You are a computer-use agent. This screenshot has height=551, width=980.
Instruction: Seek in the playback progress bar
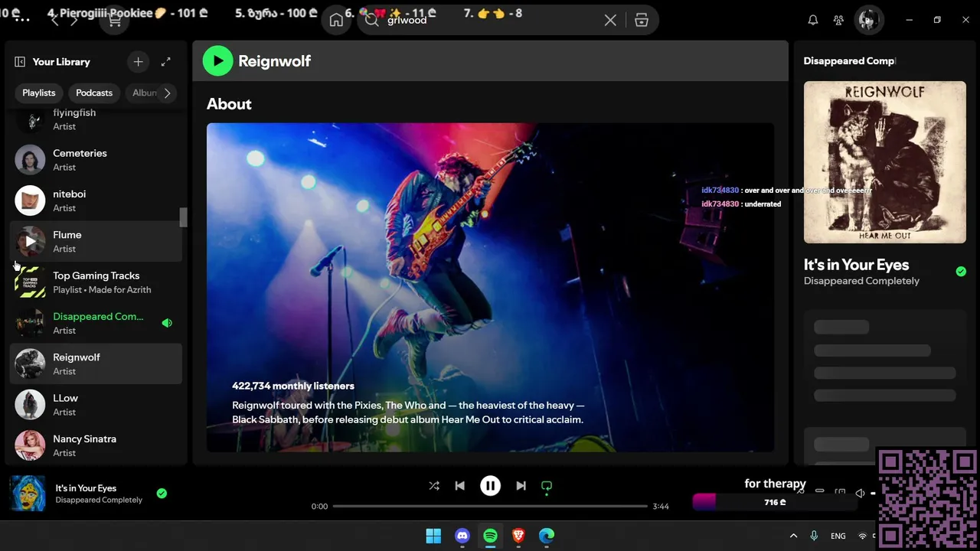pos(490,506)
